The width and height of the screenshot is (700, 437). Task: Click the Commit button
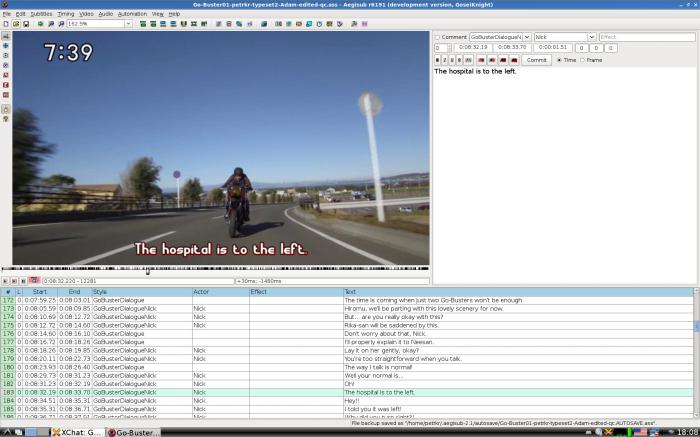pyautogui.click(x=536, y=60)
